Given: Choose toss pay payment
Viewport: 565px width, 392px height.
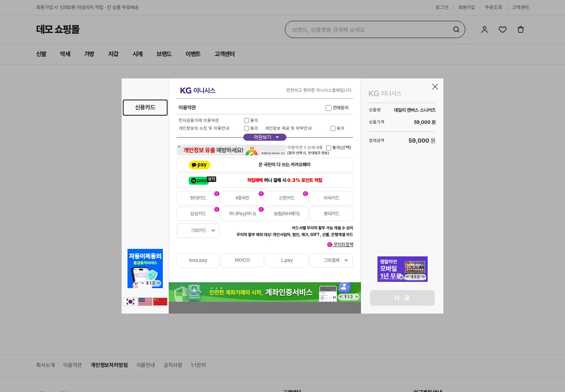Looking at the screenshot, I should [x=198, y=260].
